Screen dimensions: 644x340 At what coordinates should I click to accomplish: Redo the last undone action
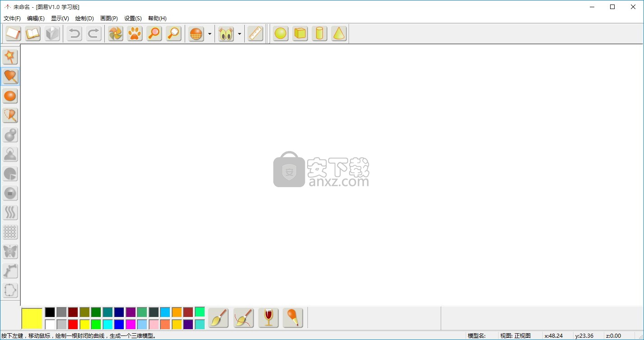pyautogui.click(x=93, y=34)
